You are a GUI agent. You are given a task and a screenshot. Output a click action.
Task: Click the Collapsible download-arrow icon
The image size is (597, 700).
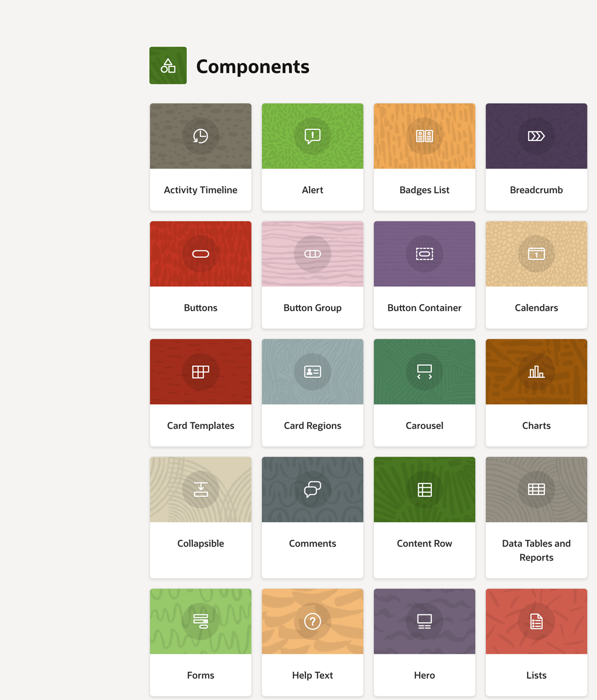[x=201, y=489]
